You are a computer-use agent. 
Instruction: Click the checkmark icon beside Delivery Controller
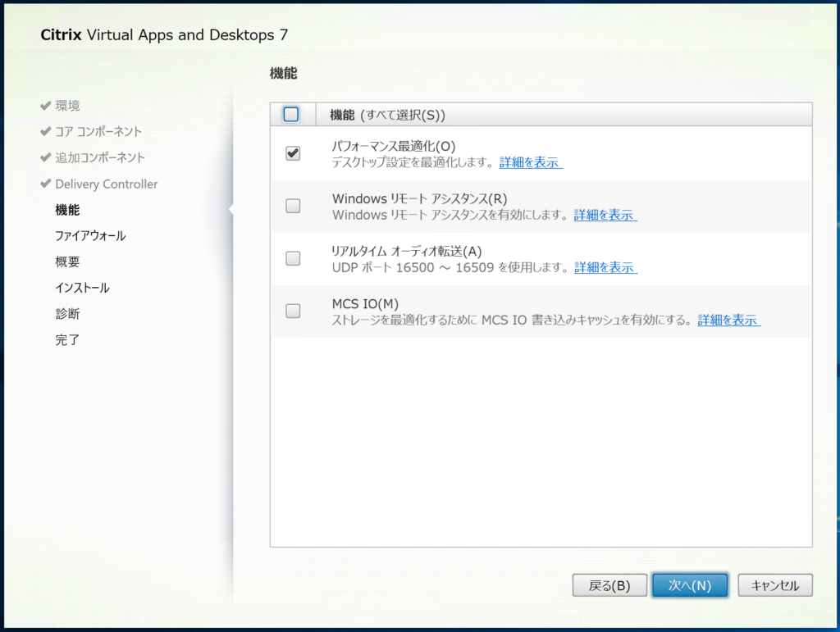tap(46, 184)
